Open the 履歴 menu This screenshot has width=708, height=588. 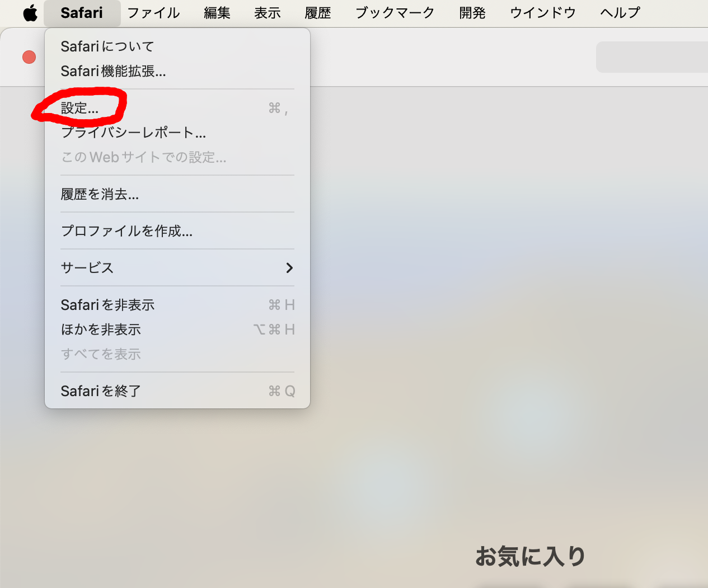coord(318,13)
